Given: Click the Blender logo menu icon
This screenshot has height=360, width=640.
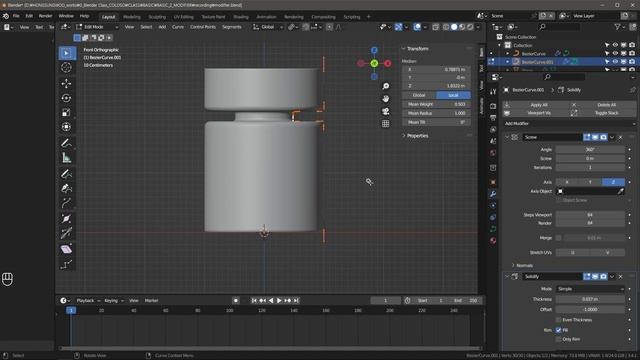Looking at the screenshot, I should (x=6, y=16).
